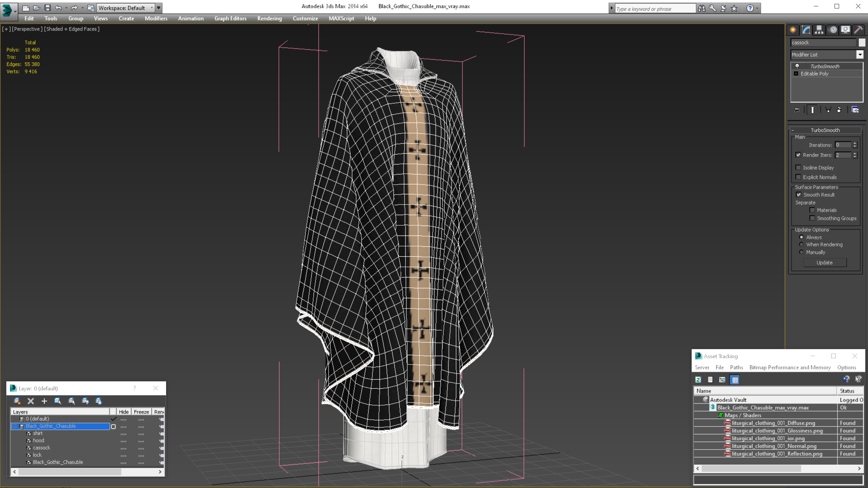The height and width of the screenshot is (488, 868).
Task: Click Iterations spinner arrows
Action: pyautogui.click(x=855, y=145)
